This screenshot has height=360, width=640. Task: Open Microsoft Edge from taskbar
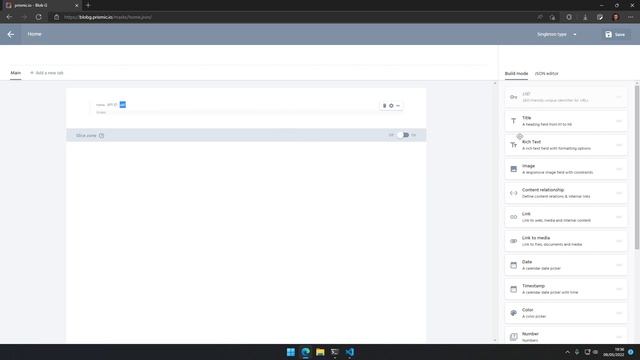point(305,352)
